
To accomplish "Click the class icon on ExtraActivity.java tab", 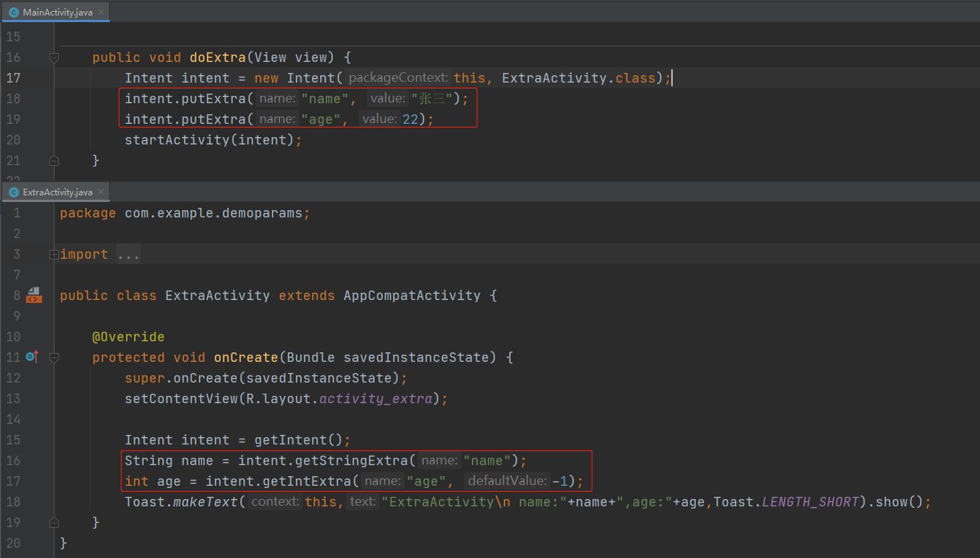I will pos(13,192).
